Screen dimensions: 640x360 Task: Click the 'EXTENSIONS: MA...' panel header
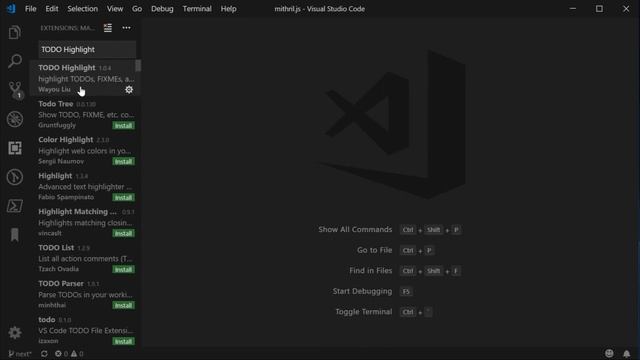(67, 28)
